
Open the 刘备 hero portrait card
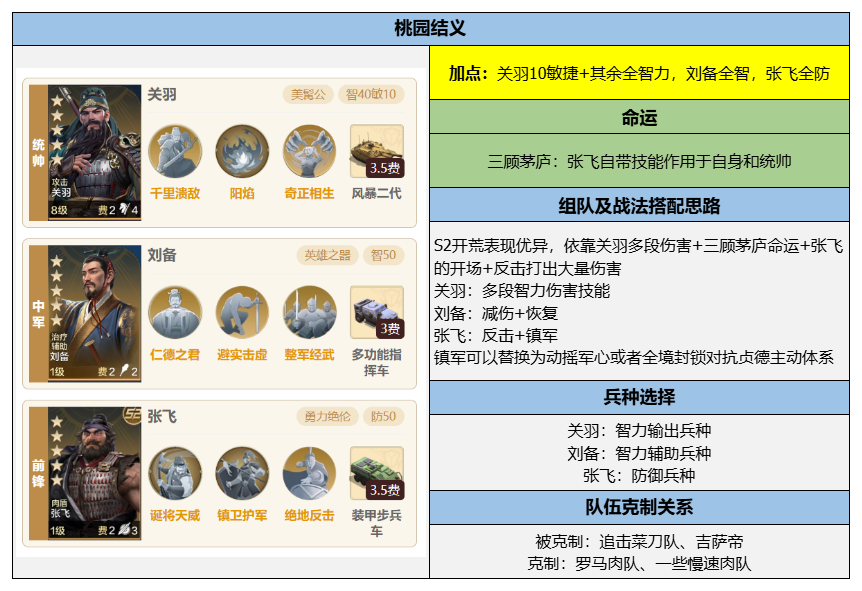coord(94,313)
